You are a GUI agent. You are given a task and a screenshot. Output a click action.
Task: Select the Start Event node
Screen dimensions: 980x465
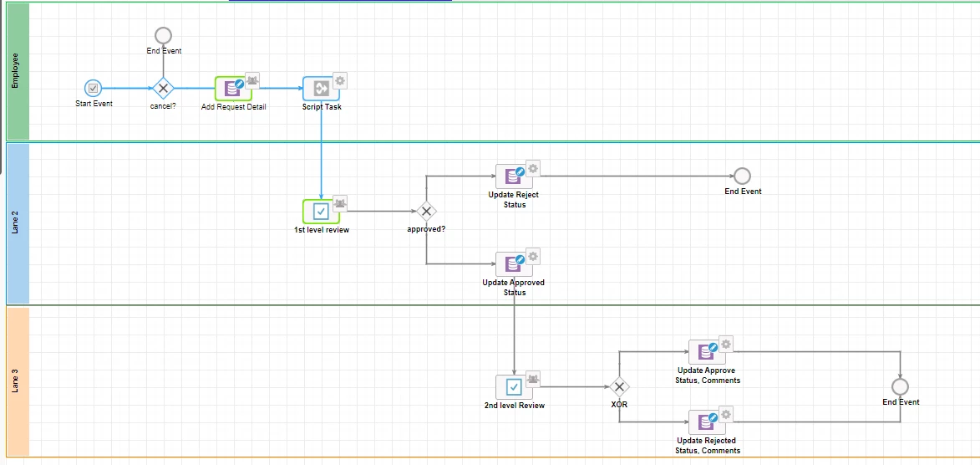[93, 89]
